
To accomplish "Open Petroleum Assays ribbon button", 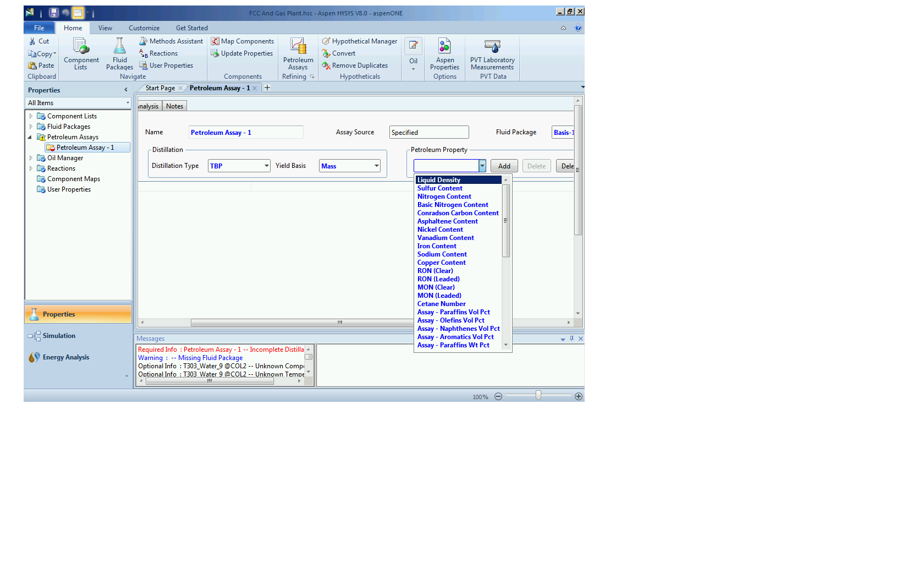I will tap(298, 53).
